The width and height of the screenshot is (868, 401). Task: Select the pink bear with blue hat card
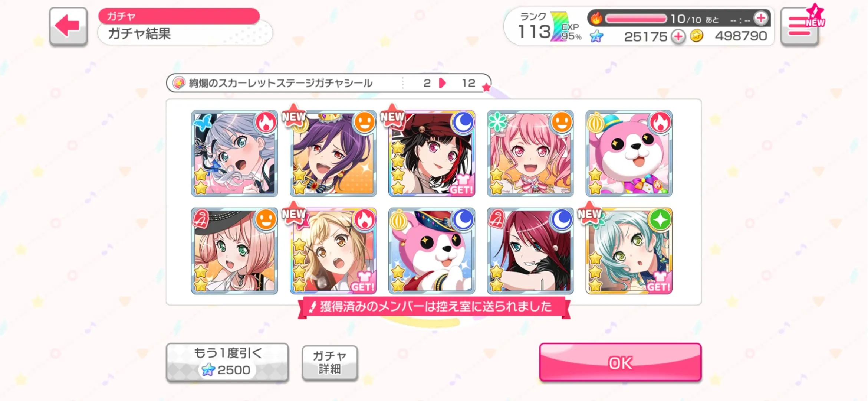pyautogui.click(x=629, y=153)
